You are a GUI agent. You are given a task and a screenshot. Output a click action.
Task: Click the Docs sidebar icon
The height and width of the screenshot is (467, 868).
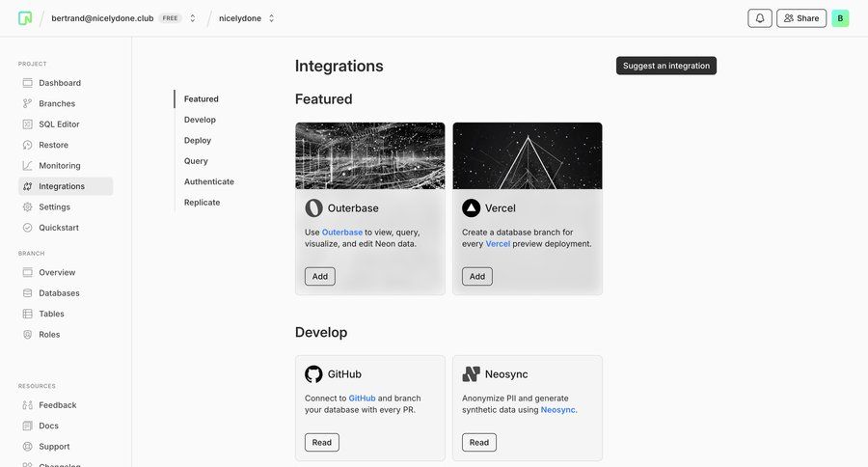coord(27,426)
